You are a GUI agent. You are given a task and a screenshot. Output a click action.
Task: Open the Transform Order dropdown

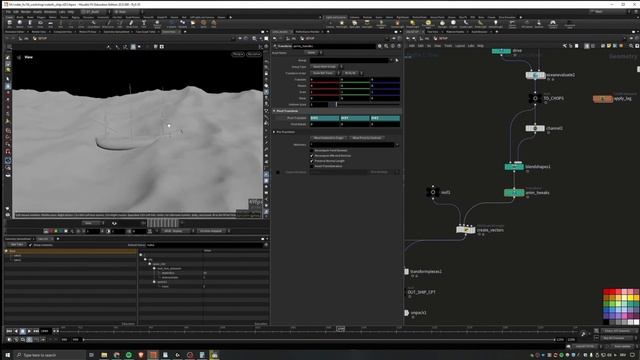(325, 73)
